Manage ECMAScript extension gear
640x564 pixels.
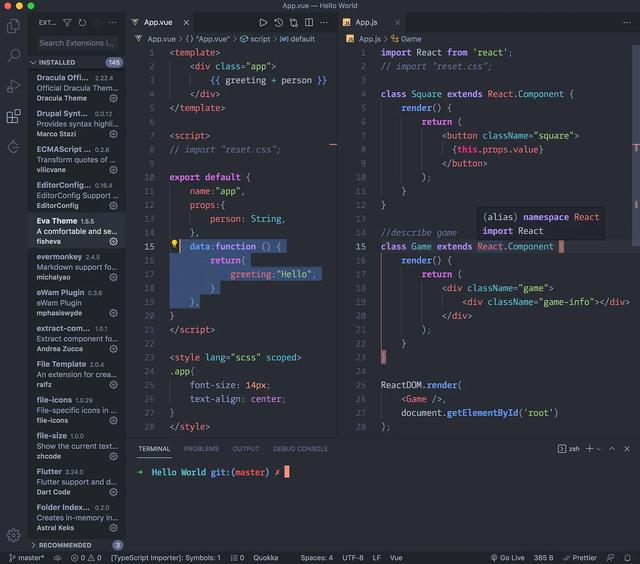click(x=113, y=170)
